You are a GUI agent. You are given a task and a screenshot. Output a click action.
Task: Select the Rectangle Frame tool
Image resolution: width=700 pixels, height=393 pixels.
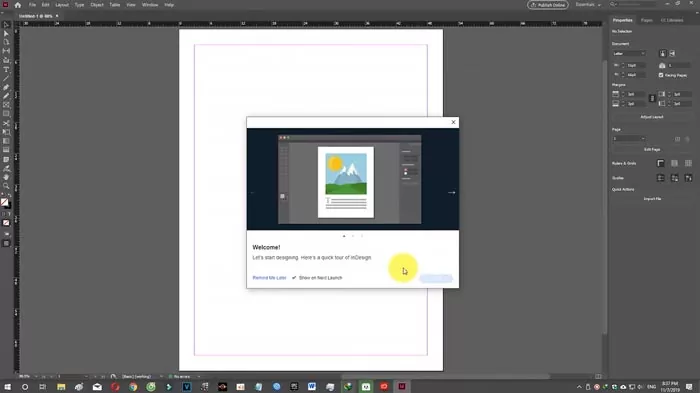click(x=6, y=105)
